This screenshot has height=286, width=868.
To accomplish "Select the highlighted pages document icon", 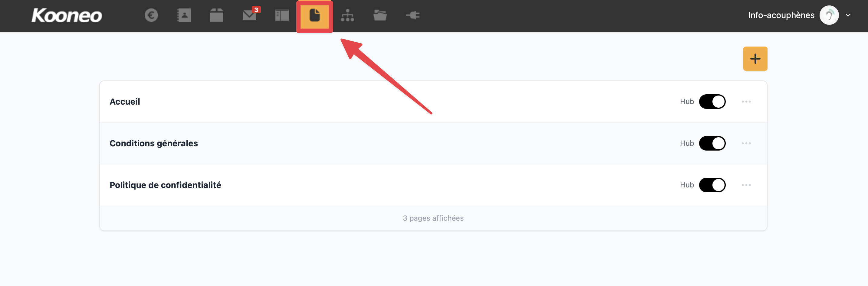I will point(315,15).
